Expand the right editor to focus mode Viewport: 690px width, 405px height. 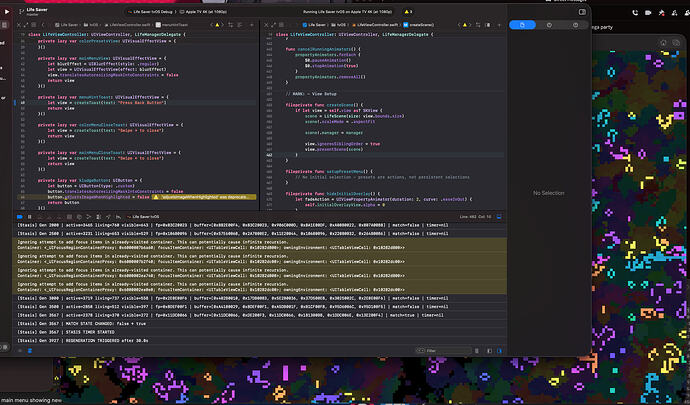point(273,25)
